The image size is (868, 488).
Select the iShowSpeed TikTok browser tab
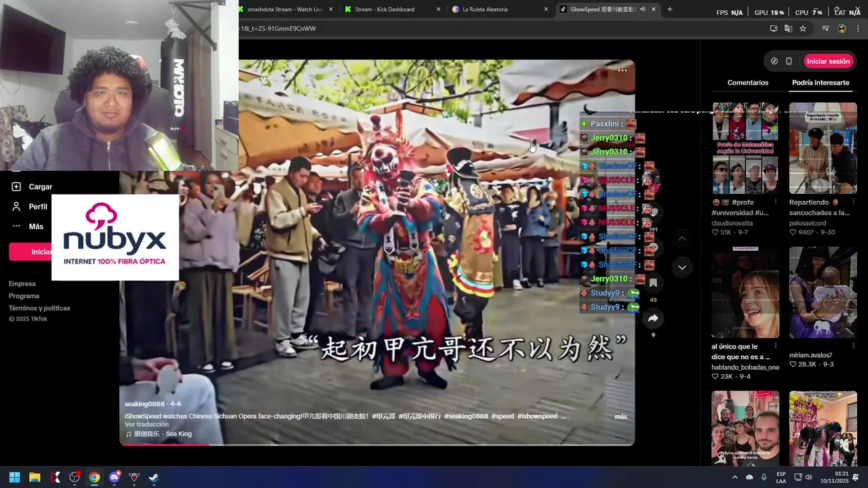608,9
